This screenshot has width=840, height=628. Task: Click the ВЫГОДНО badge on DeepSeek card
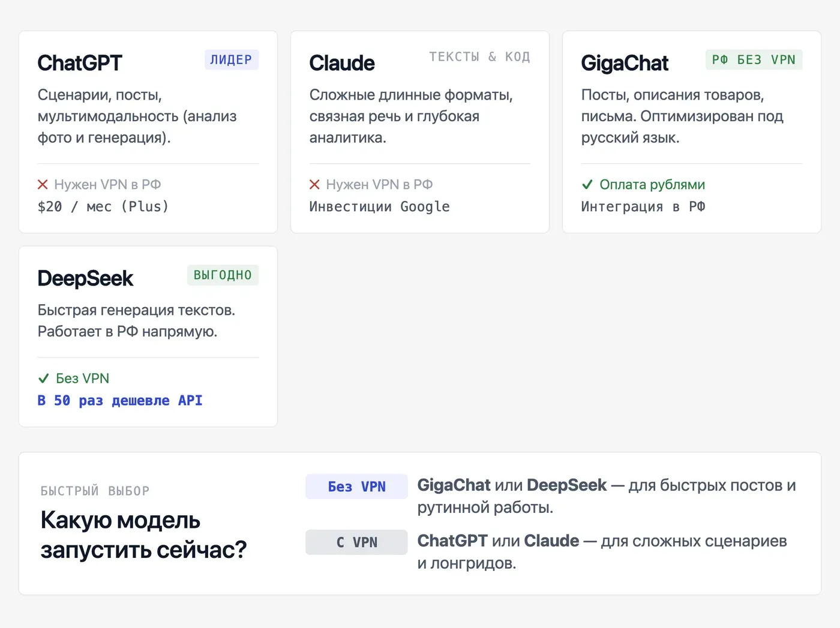tap(223, 275)
